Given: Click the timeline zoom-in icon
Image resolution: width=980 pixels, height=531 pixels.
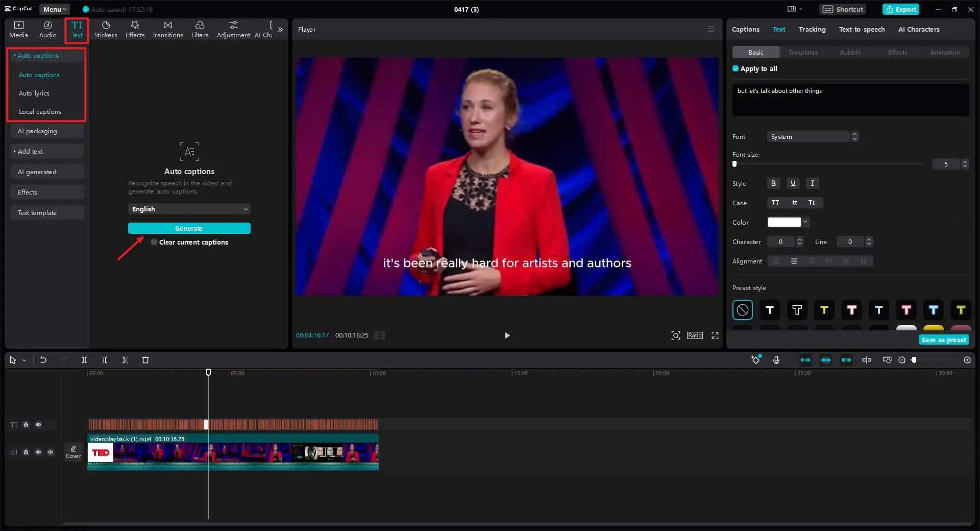Looking at the screenshot, I should (967, 360).
